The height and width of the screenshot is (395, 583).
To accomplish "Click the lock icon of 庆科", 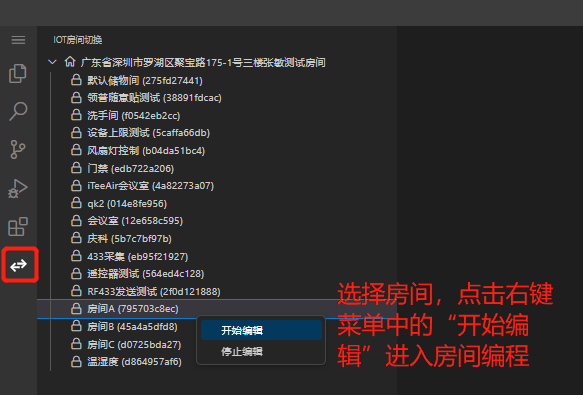I will 76,238.
